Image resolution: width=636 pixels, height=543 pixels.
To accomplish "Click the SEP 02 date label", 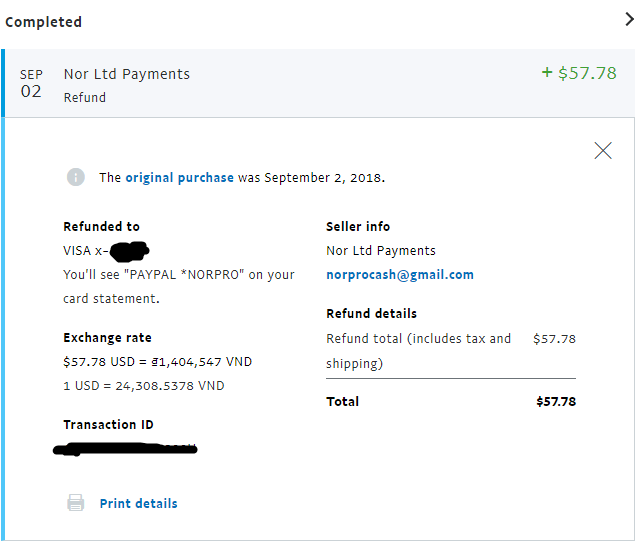I will coord(31,84).
